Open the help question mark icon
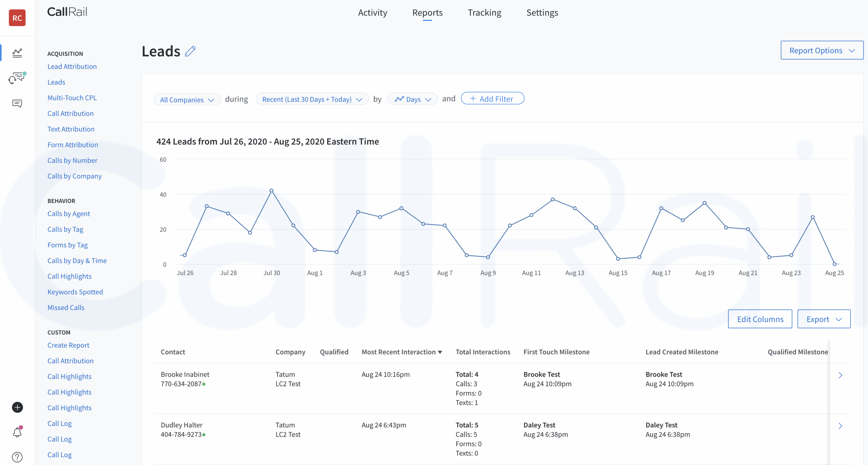The image size is (868, 465). 17,457
